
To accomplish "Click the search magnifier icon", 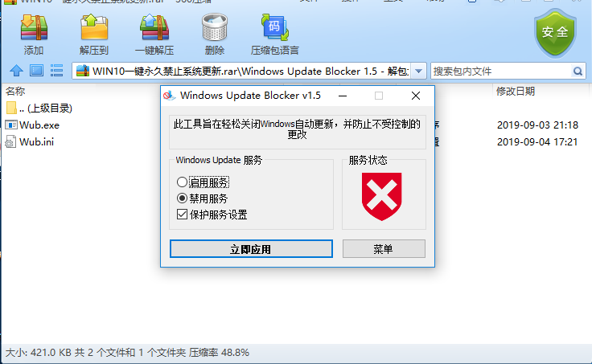I will [578, 71].
